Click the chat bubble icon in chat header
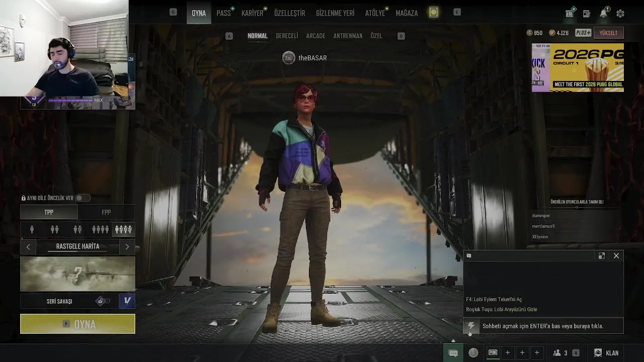 [x=469, y=256]
